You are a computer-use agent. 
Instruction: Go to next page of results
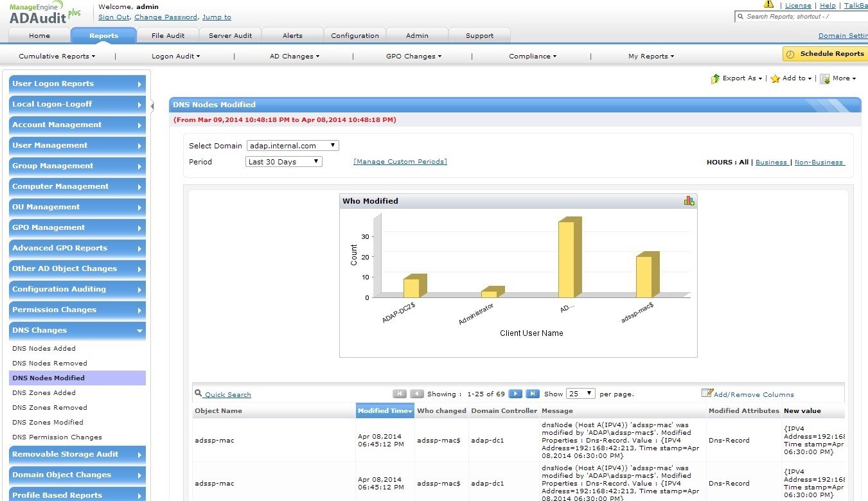(515, 394)
